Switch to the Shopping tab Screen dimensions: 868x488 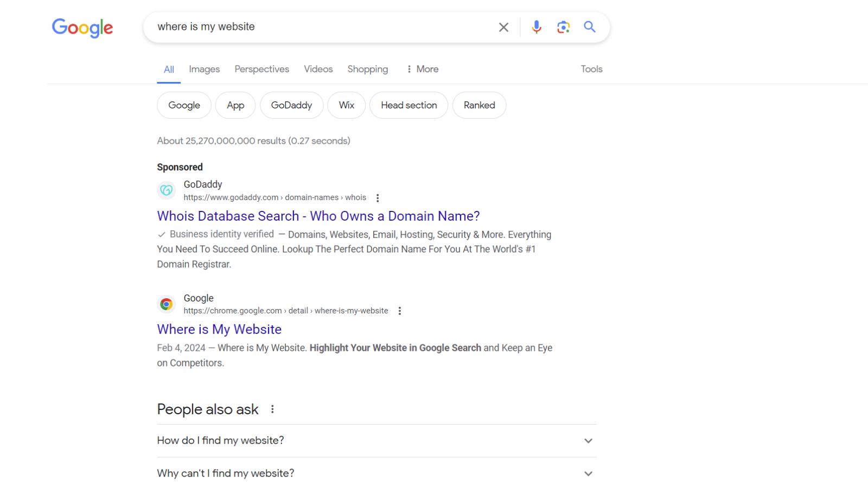coord(367,69)
